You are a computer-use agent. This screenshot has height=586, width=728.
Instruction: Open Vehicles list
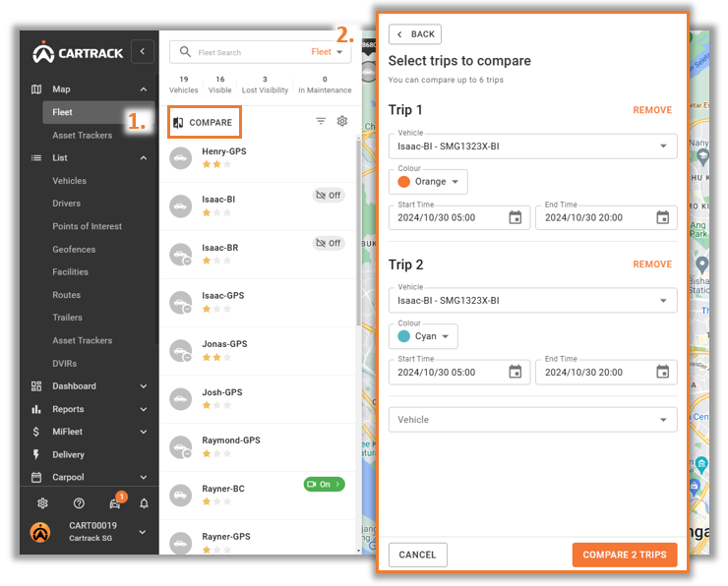(69, 181)
